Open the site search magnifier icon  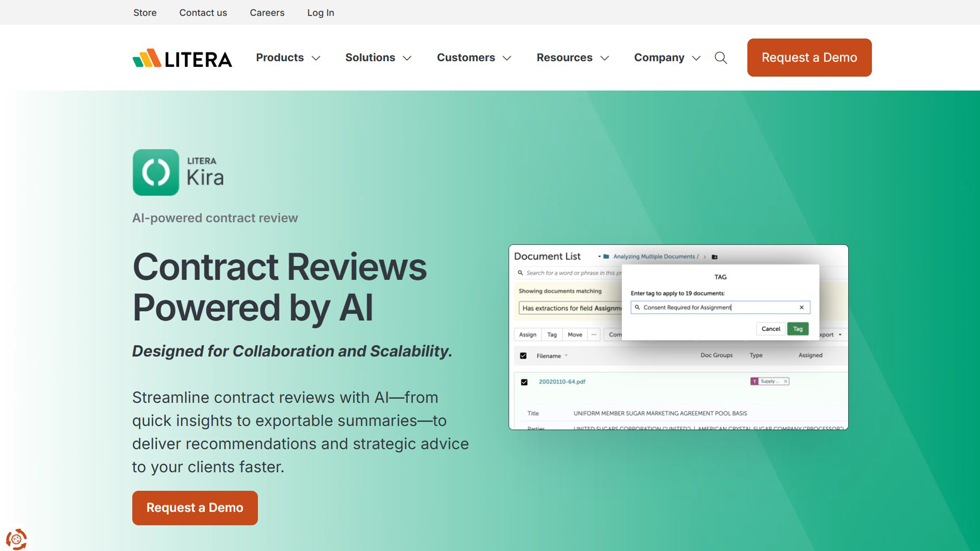(x=721, y=58)
